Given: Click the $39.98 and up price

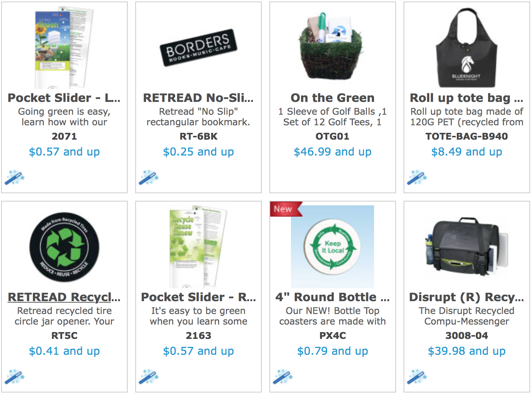Looking at the screenshot, I should [x=467, y=351].
